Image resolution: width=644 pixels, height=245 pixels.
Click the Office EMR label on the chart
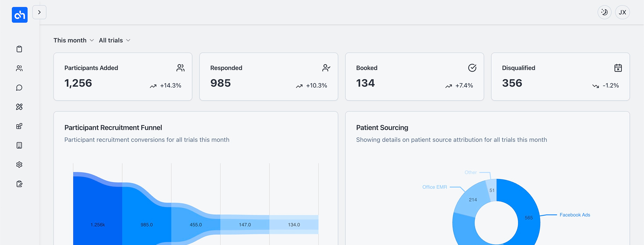pos(434,187)
